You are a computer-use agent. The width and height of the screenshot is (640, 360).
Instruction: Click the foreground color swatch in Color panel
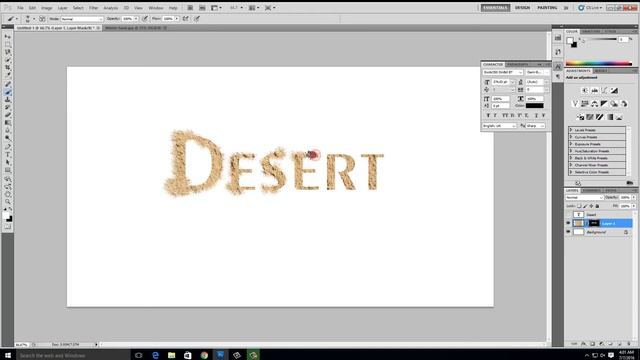point(570,40)
